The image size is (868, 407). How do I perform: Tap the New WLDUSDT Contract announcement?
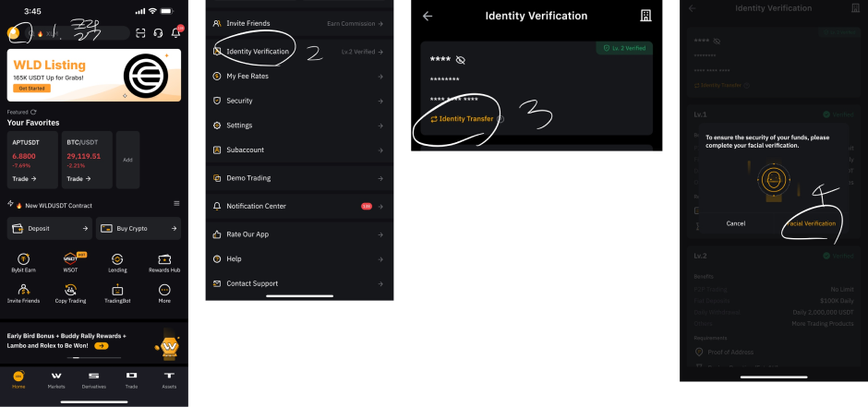point(59,206)
